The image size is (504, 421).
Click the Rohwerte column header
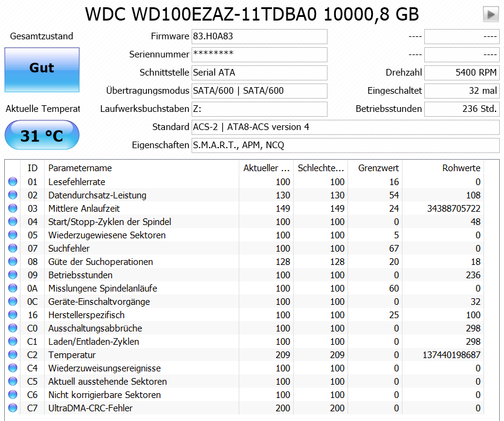tap(443, 168)
